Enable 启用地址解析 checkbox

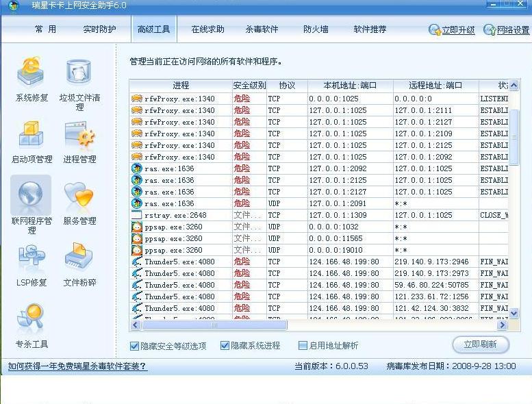click(303, 345)
